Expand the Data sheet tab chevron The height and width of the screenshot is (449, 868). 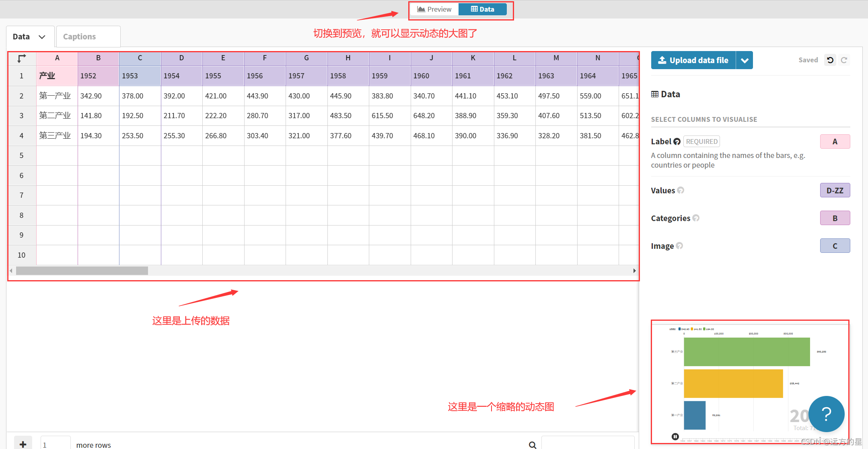point(42,37)
